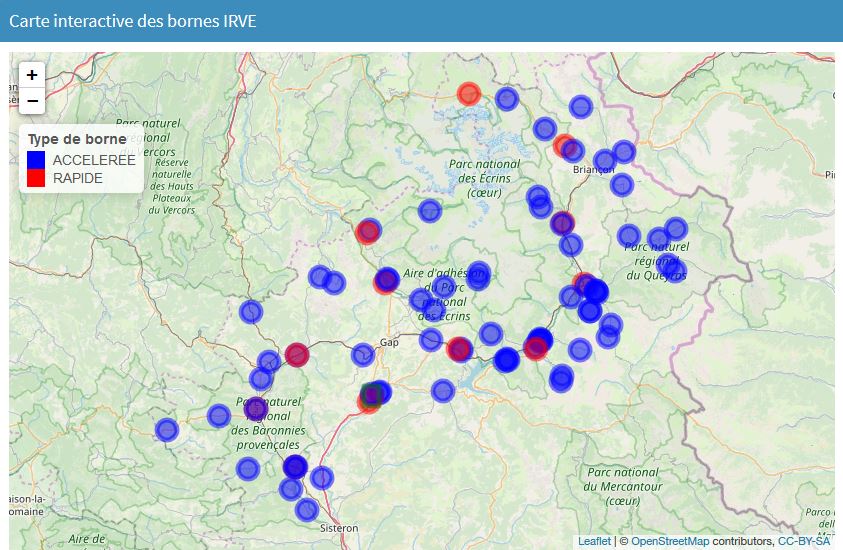Image resolution: width=843 pixels, height=550 pixels.
Task: Click the blue marker just above Sisteron
Action: 307,510
